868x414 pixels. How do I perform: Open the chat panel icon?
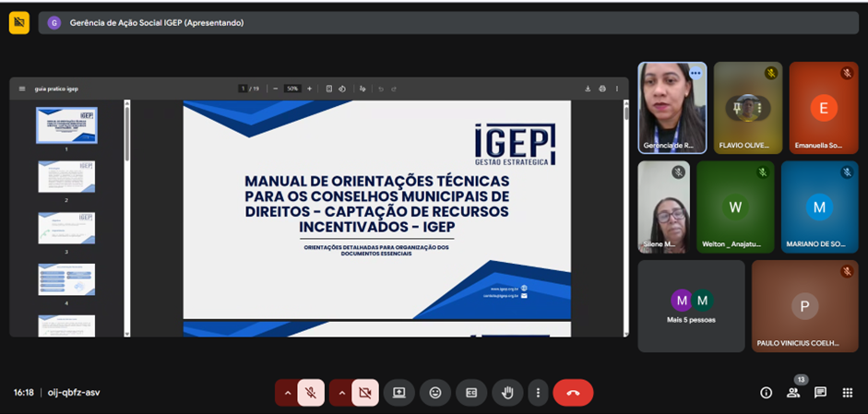pyautogui.click(x=820, y=392)
